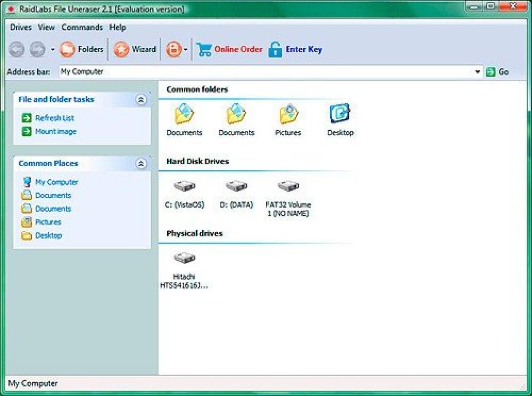The image size is (532, 396).
Task: Click the Online Order link
Action: [239, 49]
